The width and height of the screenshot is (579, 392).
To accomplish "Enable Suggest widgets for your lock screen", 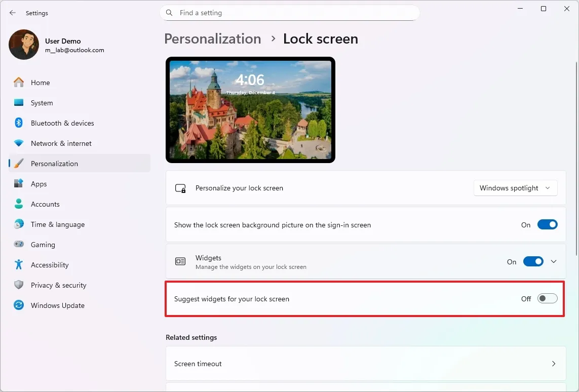I will tap(548, 298).
